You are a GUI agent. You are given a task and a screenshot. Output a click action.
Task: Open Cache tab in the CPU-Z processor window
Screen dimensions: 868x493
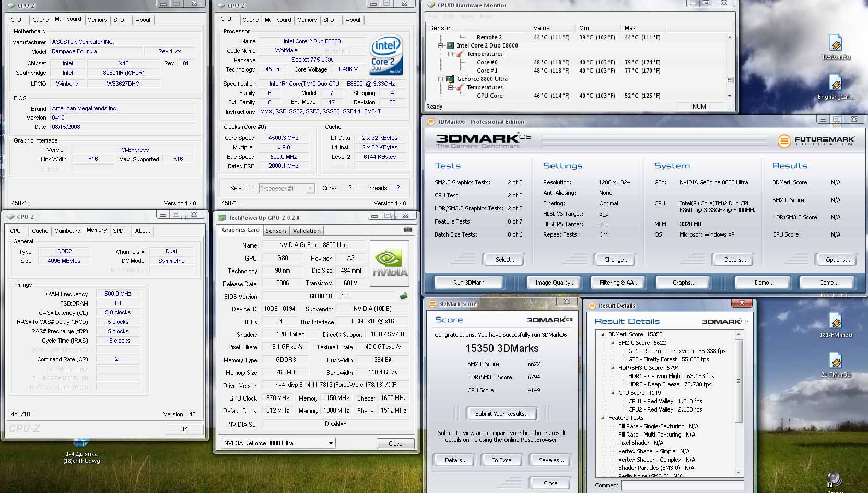(250, 20)
